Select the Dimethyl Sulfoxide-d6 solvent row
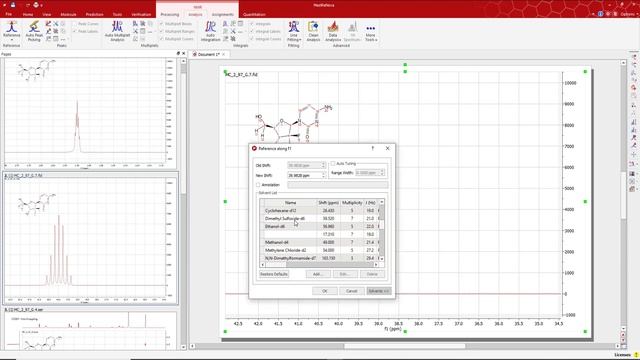This screenshot has width=640, height=360. [x=320, y=218]
